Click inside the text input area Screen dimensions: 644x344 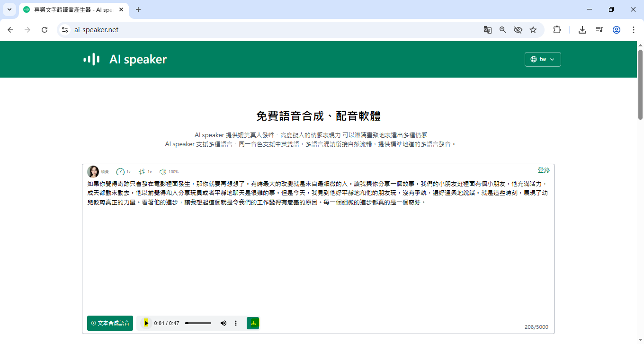click(317, 256)
